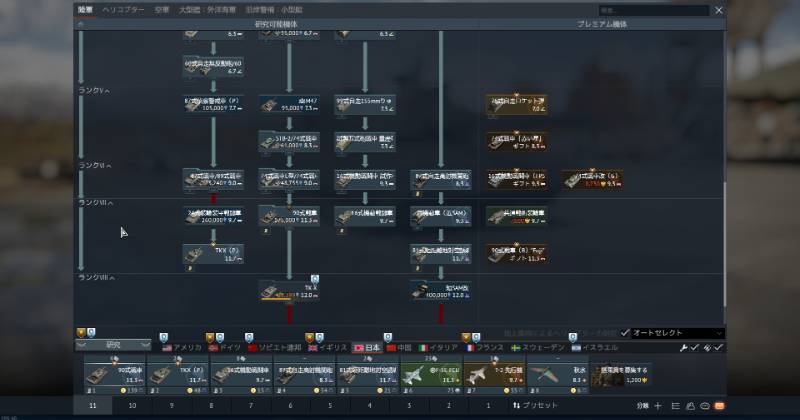Image resolution: width=800 pixels, height=420 pixels.
Task: Select the TKX research vehicle card in Rank VIII
Action: (x=289, y=291)
